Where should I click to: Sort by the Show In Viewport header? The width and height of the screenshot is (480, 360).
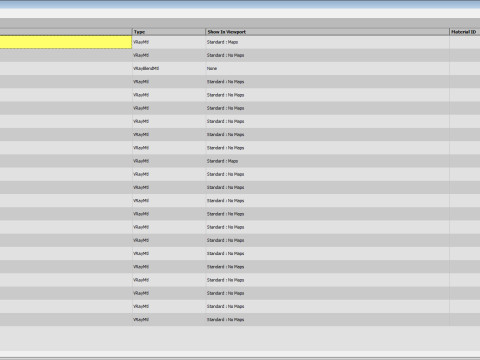pos(327,32)
